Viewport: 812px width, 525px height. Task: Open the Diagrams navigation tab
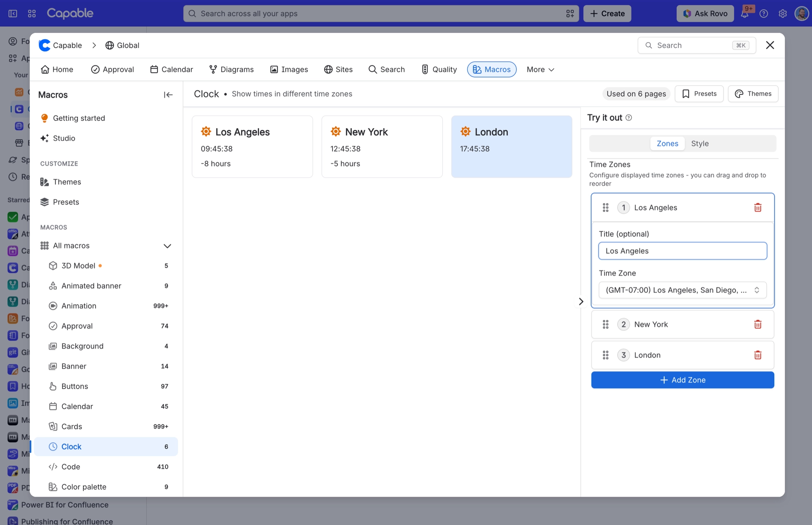(x=231, y=70)
